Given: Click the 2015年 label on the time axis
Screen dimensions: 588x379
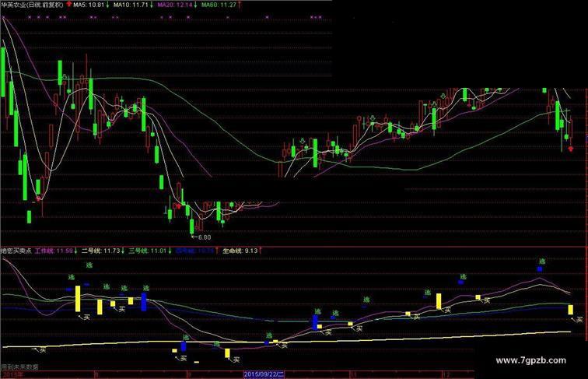Looking at the screenshot, I should point(12,374).
